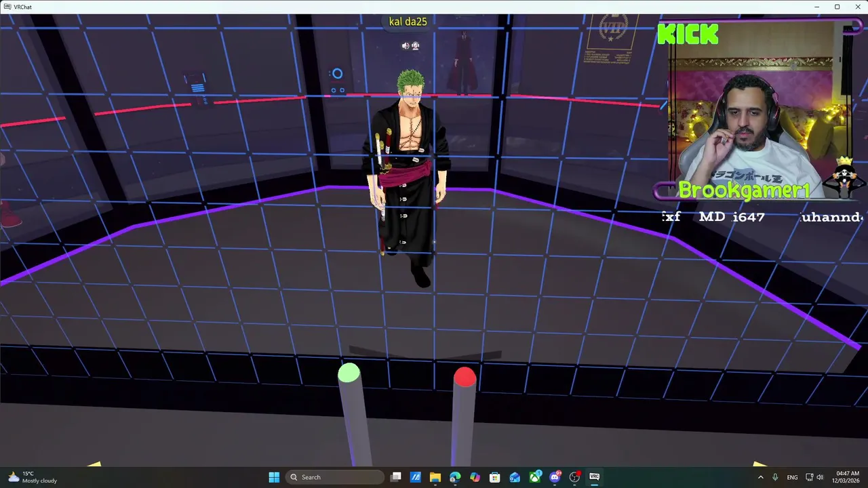Open Microsoft Store from the taskbar
The height and width of the screenshot is (488, 868).
pos(495,477)
